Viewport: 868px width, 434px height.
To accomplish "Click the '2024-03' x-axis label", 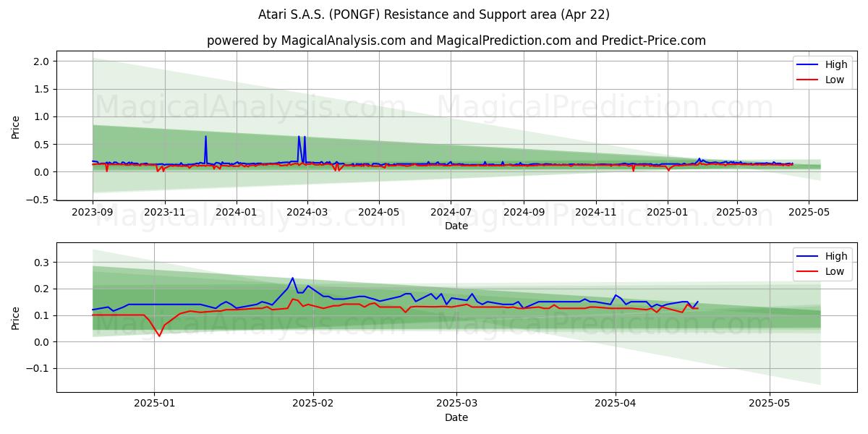I will 307,213.
